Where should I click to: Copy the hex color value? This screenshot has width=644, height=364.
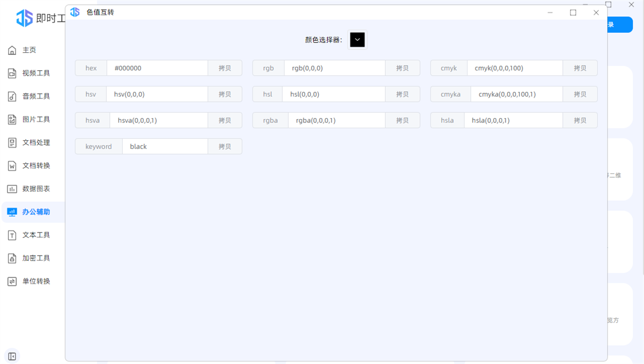click(x=225, y=68)
